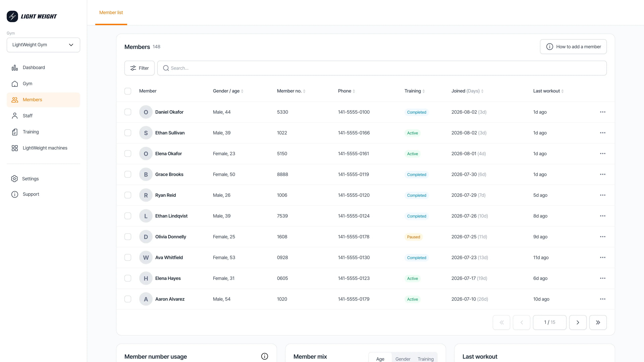Open the Settings gear icon
This screenshot has height=362, width=644.
pos(14,179)
